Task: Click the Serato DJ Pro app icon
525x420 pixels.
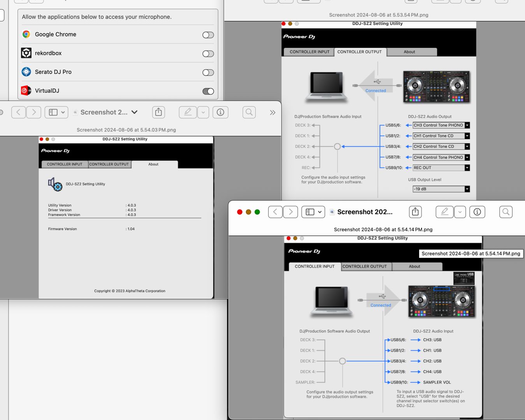Action: click(x=26, y=72)
